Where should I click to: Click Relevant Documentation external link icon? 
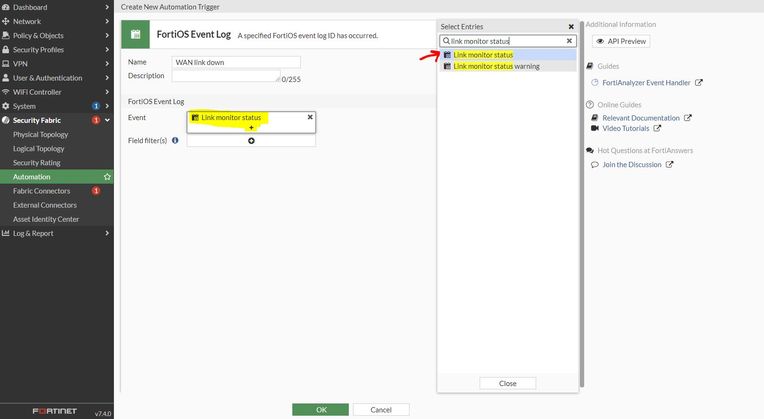(x=688, y=118)
